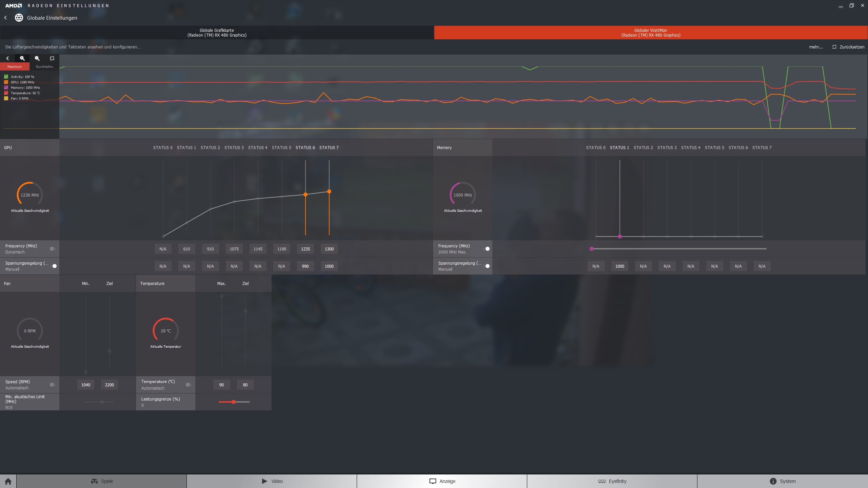Image resolution: width=868 pixels, height=488 pixels.
Task: Open the Spiele section
Action: (x=102, y=481)
